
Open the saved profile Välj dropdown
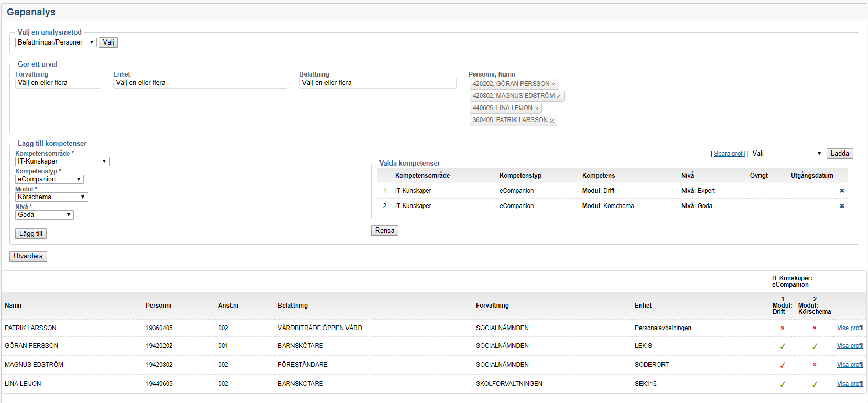[787, 154]
